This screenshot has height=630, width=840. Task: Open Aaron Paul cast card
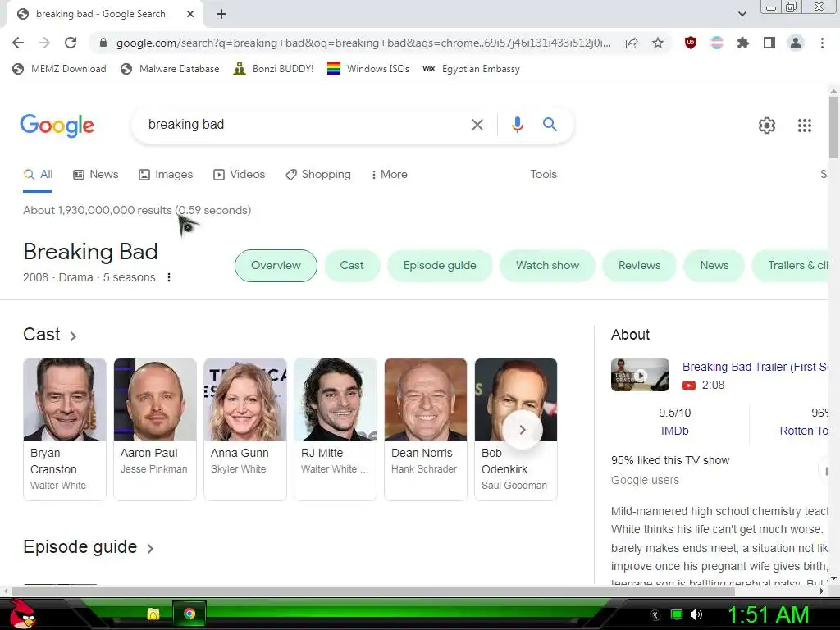[x=155, y=429]
